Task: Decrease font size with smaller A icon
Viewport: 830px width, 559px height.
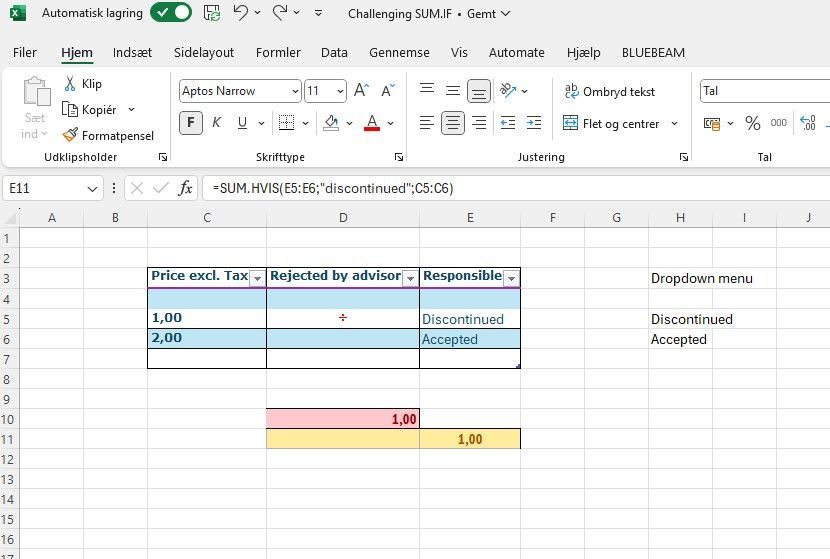Action: [x=388, y=91]
